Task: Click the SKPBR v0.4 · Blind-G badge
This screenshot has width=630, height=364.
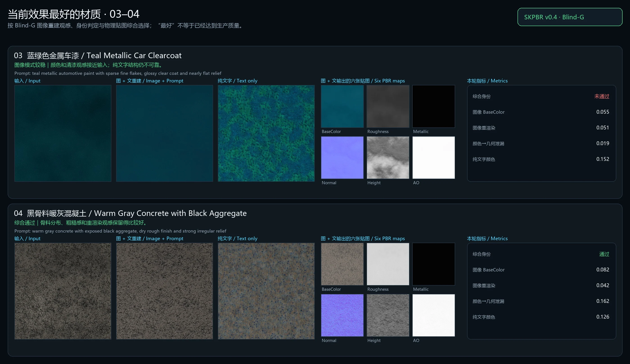Action: click(570, 17)
